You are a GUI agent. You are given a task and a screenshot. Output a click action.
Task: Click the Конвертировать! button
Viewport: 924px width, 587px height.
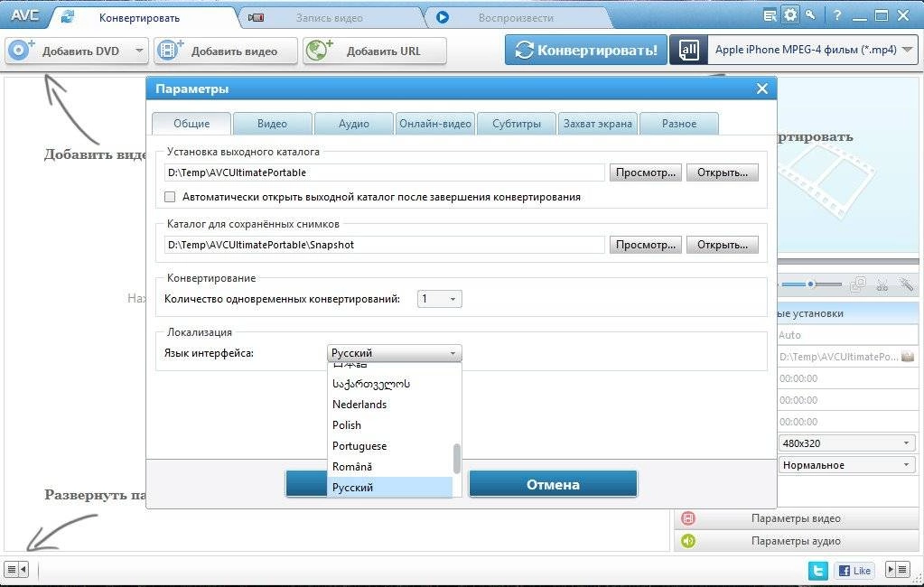586,50
